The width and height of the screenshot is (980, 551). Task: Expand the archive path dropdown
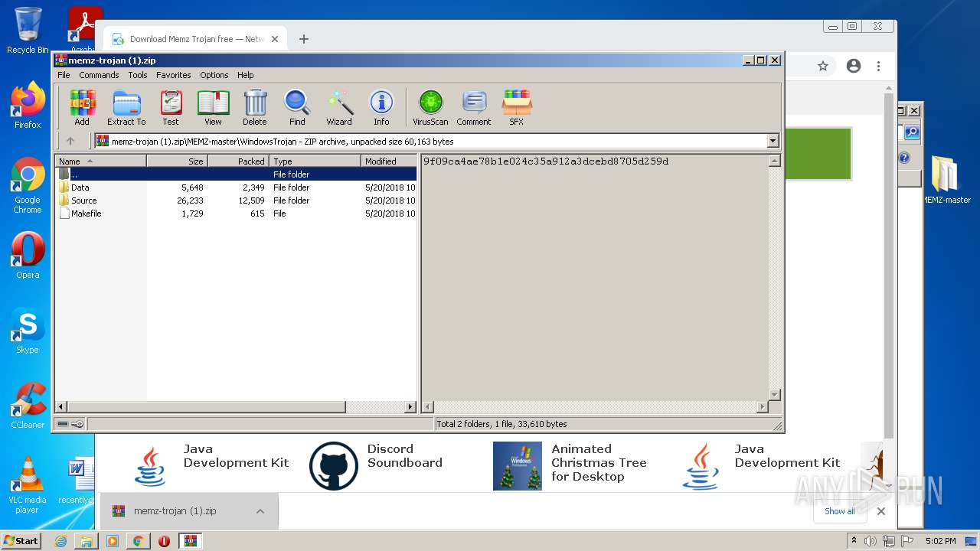773,141
